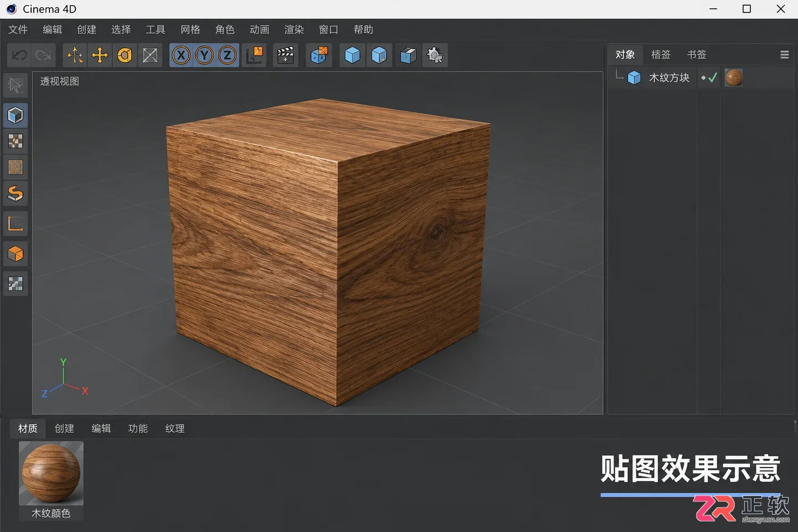This screenshot has height=532, width=798.
Task: Select the Rotate tool icon
Action: click(x=125, y=55)
